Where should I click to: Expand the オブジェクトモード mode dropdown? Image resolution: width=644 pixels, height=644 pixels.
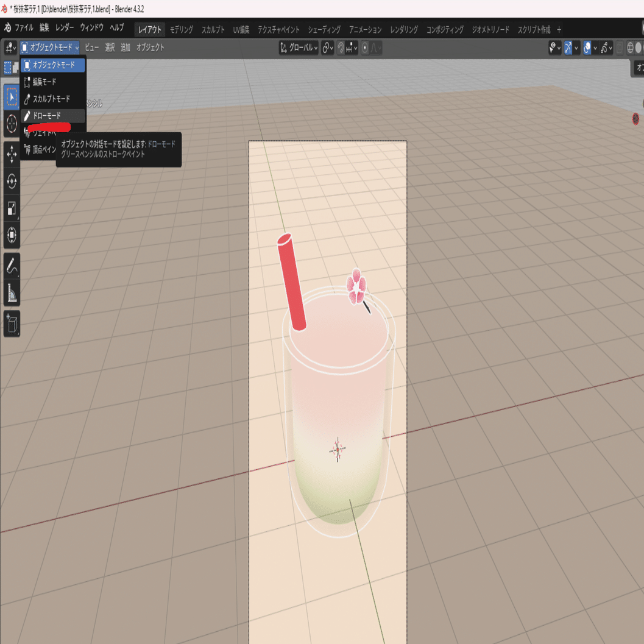pyautogui.click(x=50, y=48)
